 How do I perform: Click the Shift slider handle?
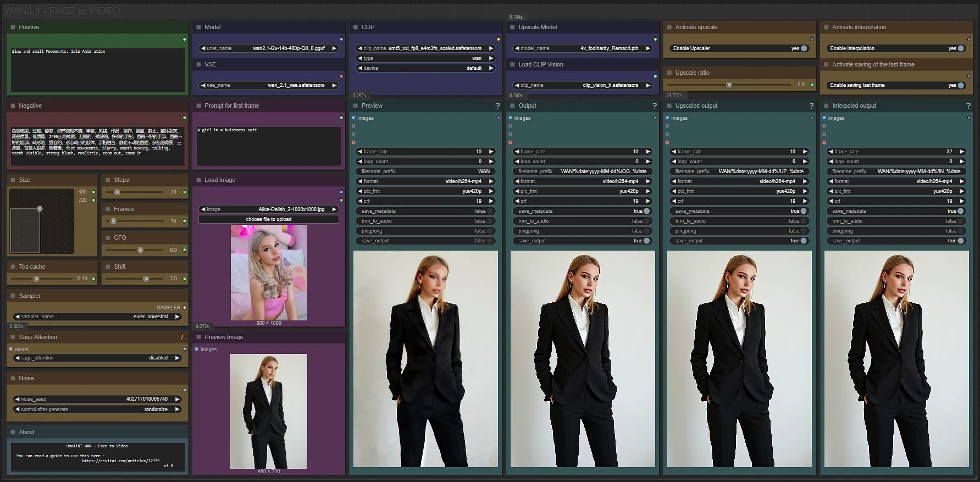tap(146, 279)
